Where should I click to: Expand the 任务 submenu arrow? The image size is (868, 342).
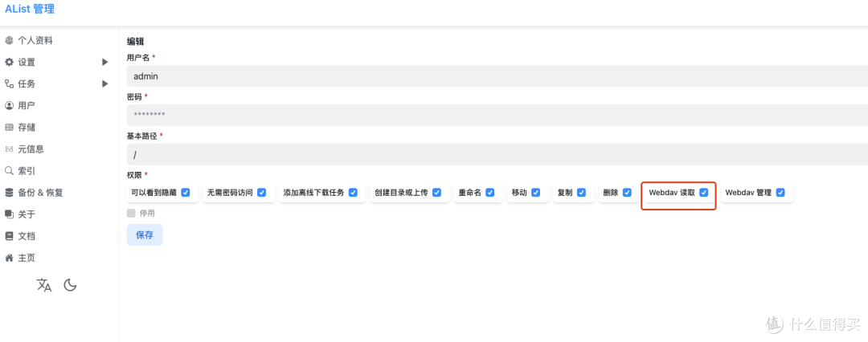click(104, 84)
